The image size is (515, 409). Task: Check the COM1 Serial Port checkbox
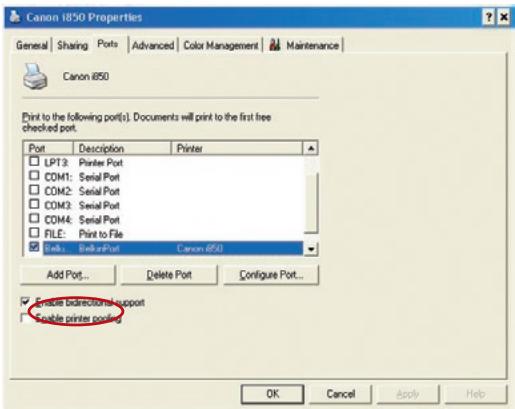pyautogui.click(x=34, y=175)
